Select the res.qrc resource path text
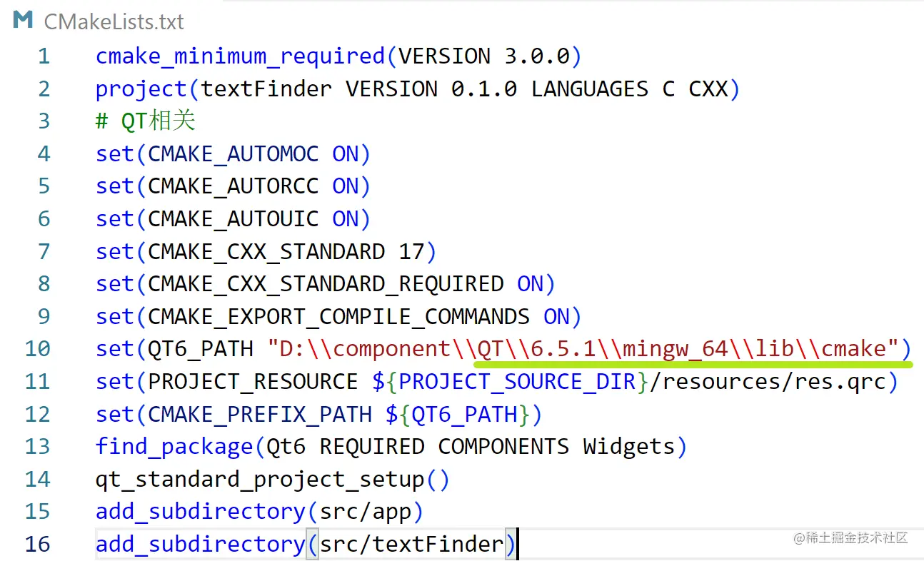Viewport: 924px width, 561px height. (835, 381)
